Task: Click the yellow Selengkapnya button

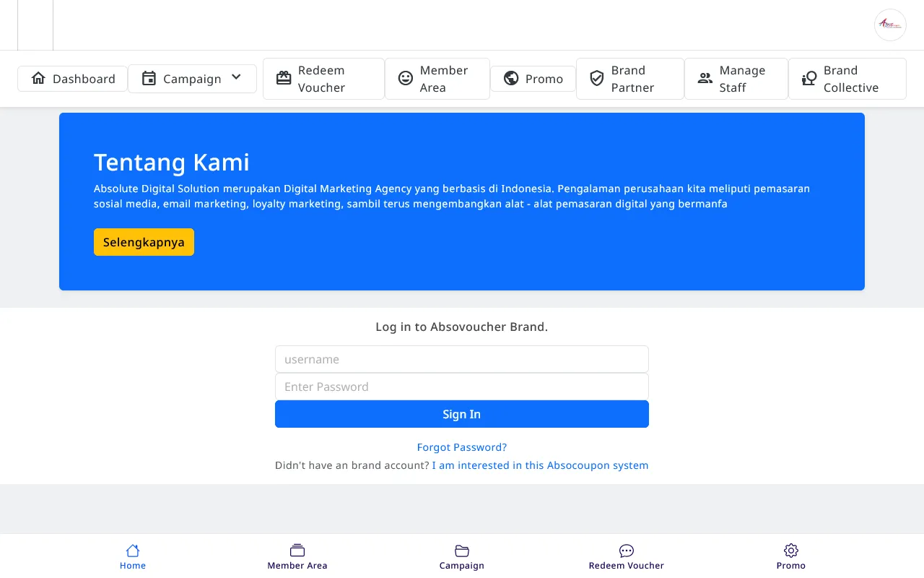Action: 144,242
